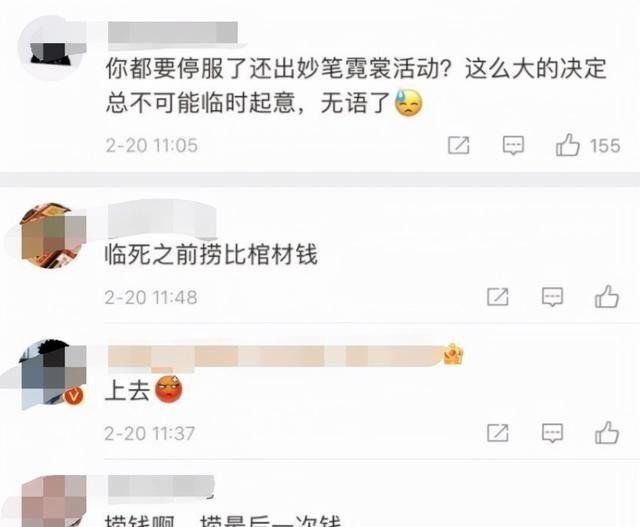The height and width of the screenshot is (527, 640).
Task: Like the 上去 comment from 11:37
Action: point(607,433)
